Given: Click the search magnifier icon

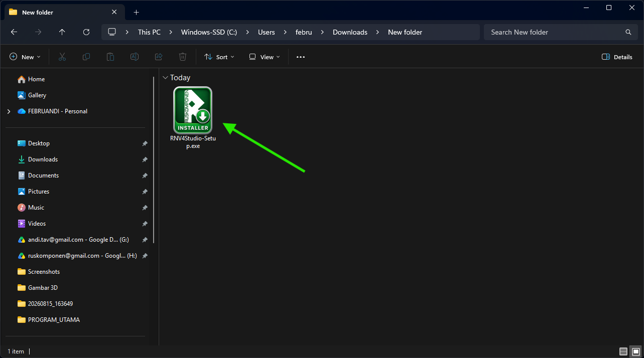Looking at the screenshot, I should (x=628, y=32).
